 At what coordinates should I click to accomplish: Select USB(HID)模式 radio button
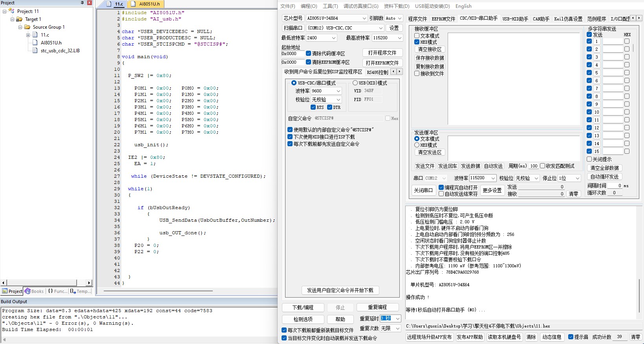(355, 83)
